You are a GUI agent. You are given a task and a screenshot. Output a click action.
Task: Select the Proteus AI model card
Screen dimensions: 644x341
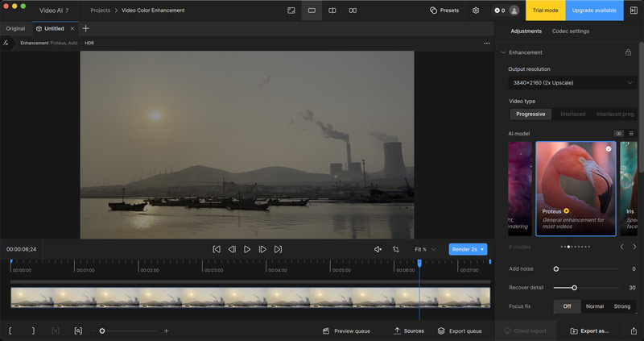point(576,189)
